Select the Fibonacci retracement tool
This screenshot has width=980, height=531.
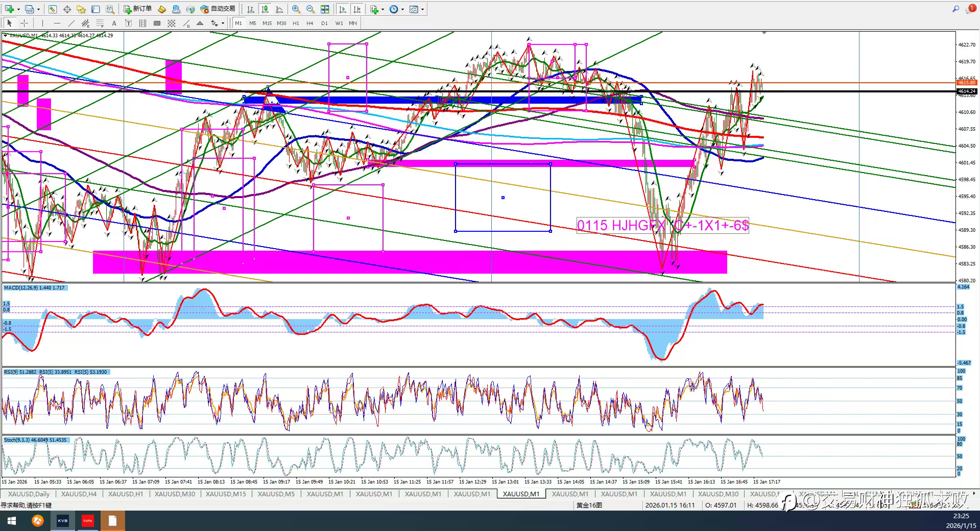tap(100, 23)
